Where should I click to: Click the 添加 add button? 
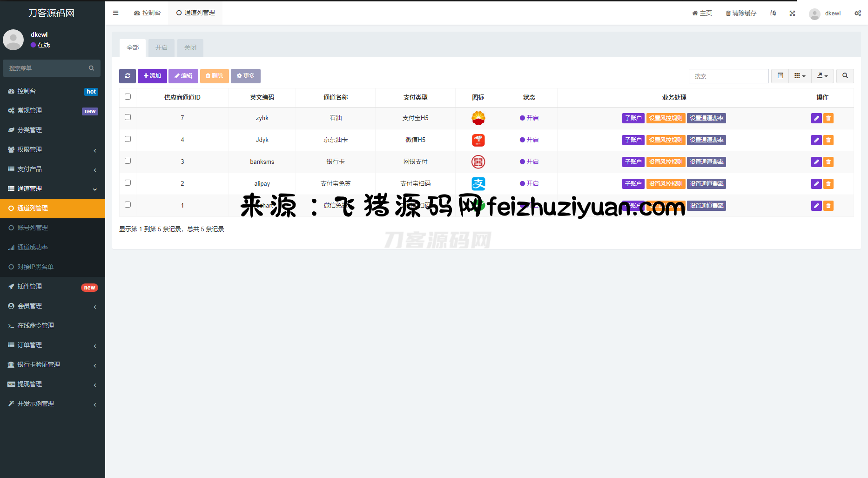tap(152, 76)
